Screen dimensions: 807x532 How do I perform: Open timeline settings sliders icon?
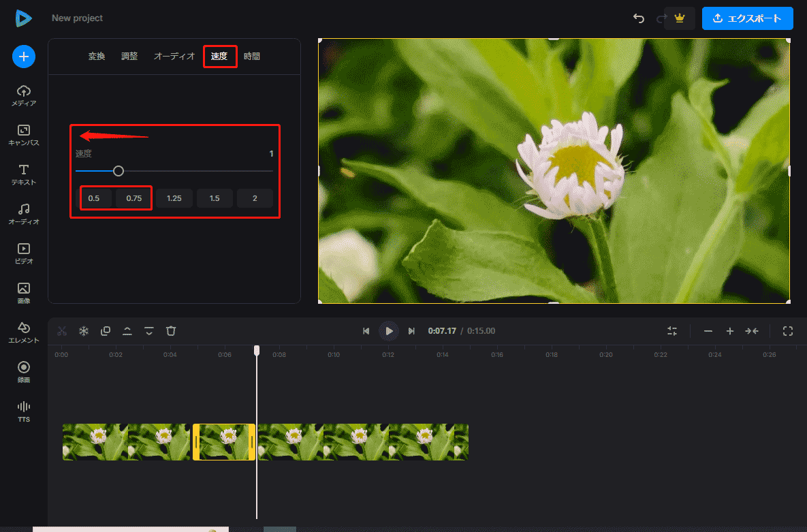coord(672,331)
